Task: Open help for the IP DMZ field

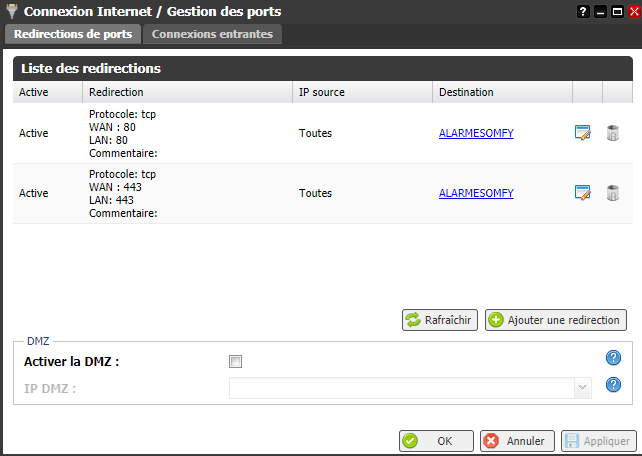Action: click(613, 385)
